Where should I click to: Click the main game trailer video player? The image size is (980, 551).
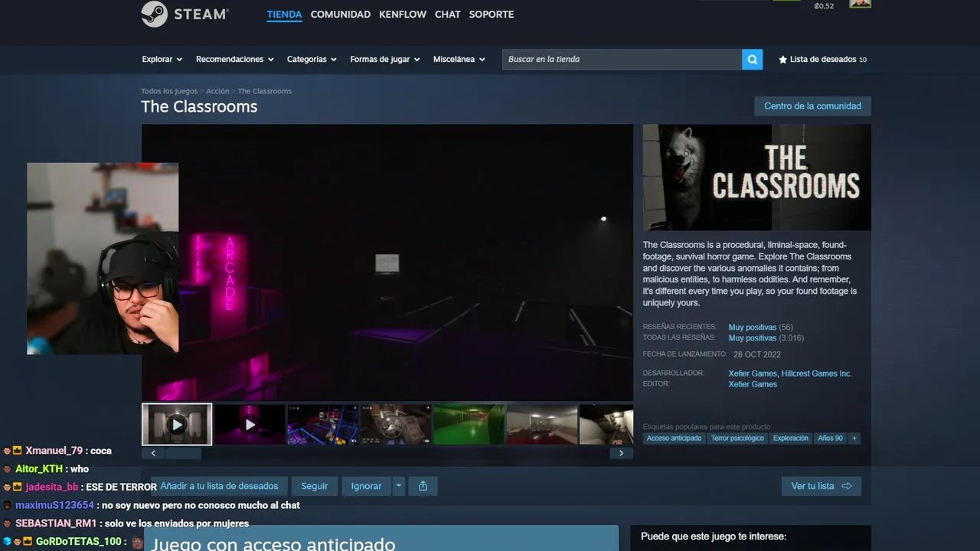tap(387, 262)
